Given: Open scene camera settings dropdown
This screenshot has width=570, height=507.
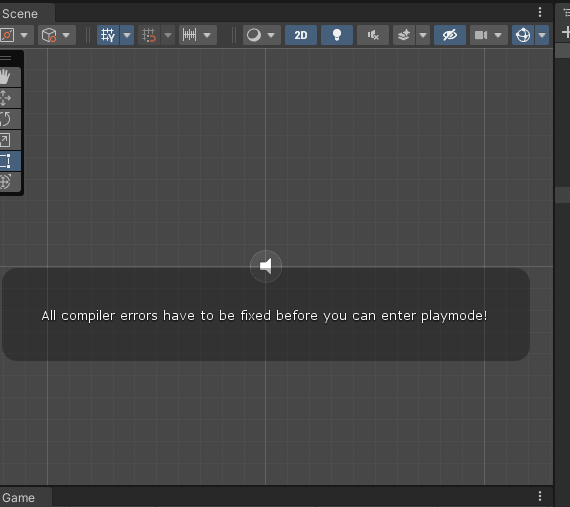Looking at the screenshot, I should tap(489, 35).
